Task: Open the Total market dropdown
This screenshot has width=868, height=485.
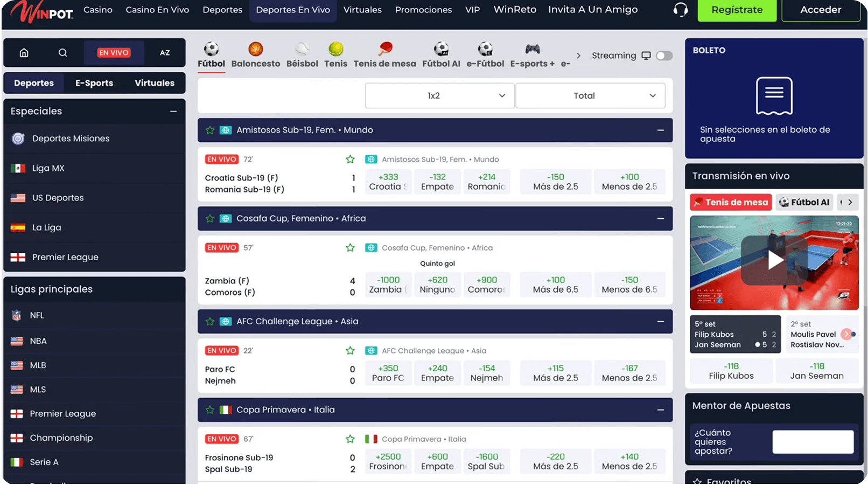Action: click(x=590, y=96)
